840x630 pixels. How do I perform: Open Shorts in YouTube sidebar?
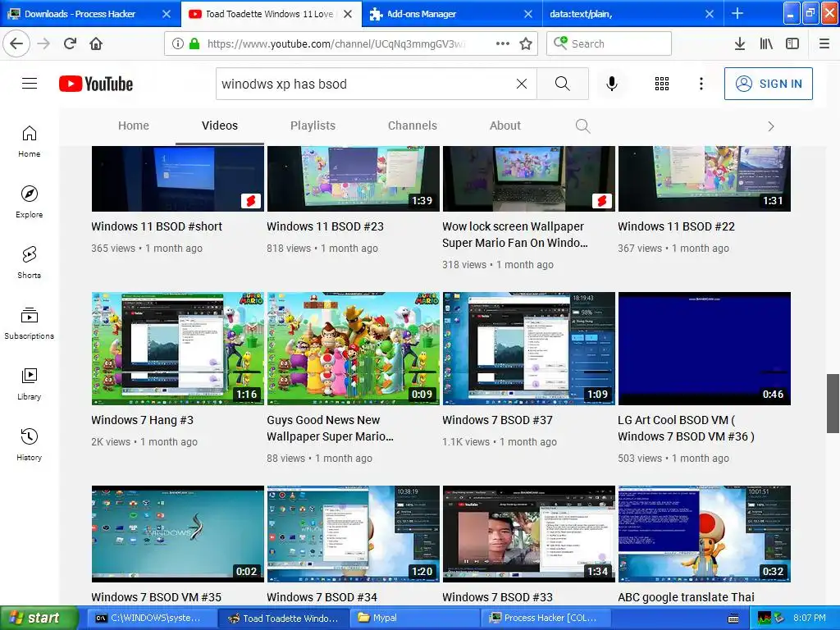pyautogui.click(x=30, y=262)
